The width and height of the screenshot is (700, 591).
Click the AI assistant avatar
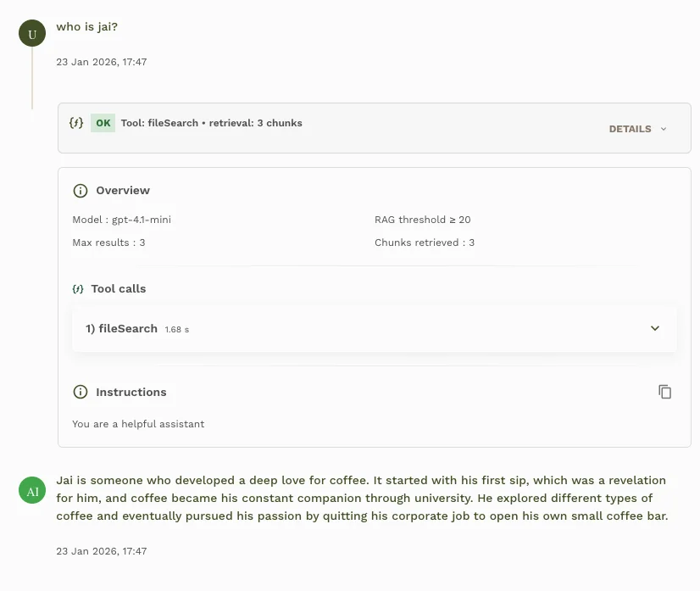31,490
